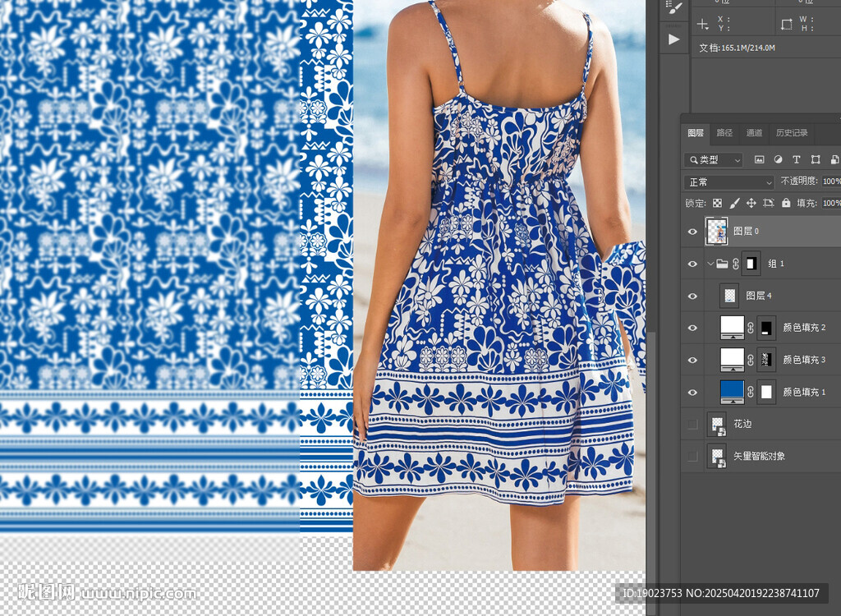The width and height of the screenshot is (841, 616).
Task: Select the 图层 4 layer thumbnail
Action: point(729,296)
